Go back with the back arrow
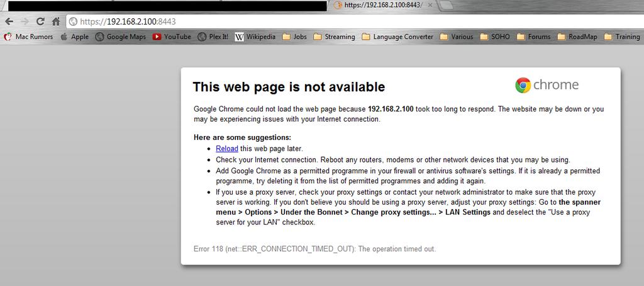Image resolution: width=644 pixels, height=286 pixels. point(9,21)
